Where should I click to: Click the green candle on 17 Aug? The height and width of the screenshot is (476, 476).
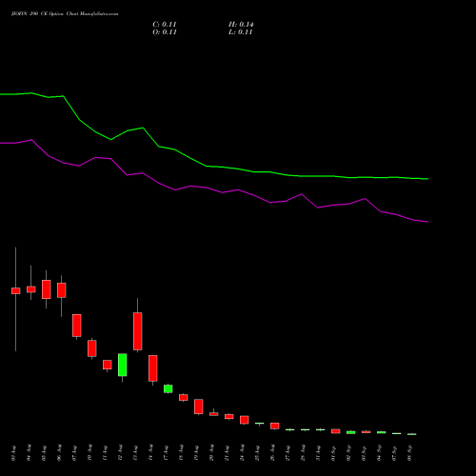tap(169, 388)
